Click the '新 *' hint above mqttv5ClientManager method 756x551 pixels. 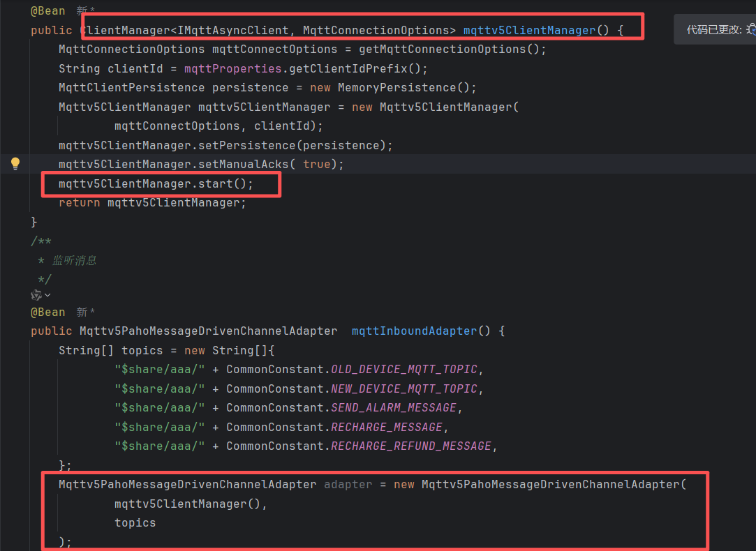point(85,11)
